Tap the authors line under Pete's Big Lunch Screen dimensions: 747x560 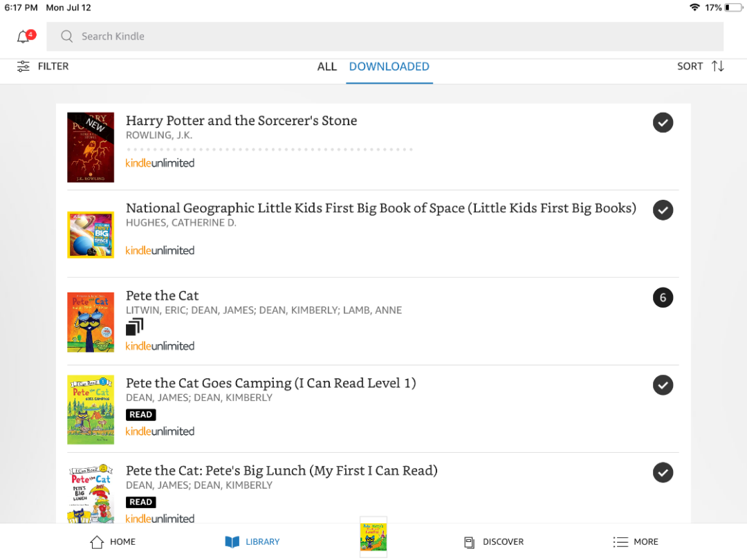199,486
